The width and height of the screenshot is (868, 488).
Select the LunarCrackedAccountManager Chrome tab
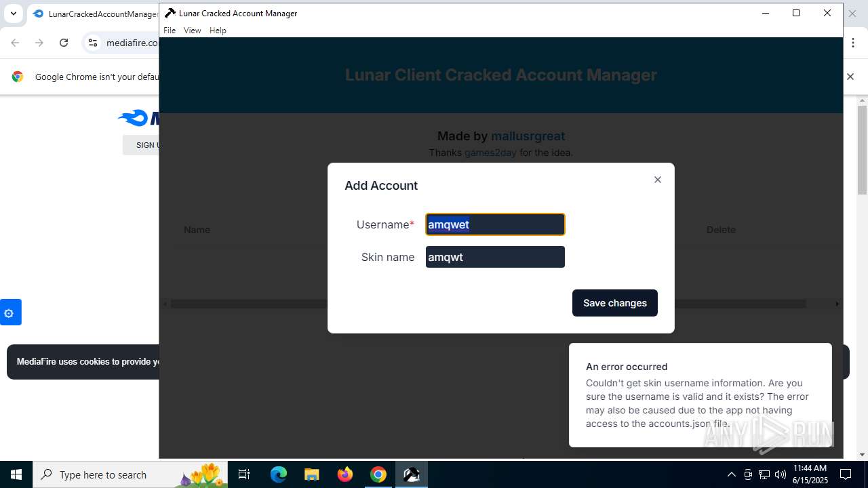tap(95, 14)
